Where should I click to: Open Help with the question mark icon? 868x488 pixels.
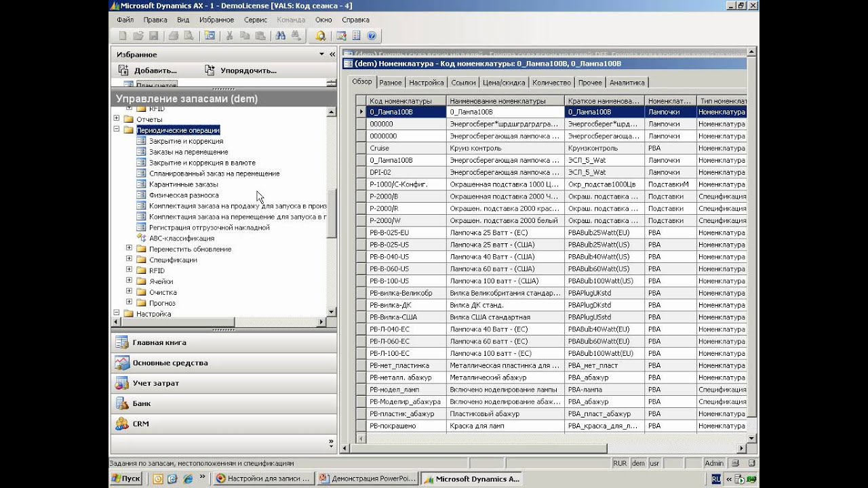pyautogui.click(x=372, y=36)
